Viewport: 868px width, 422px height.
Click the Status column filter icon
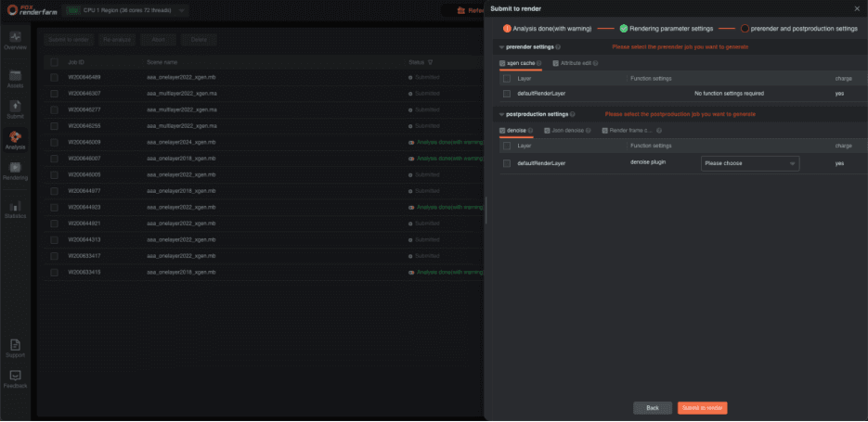click(430, 62)
